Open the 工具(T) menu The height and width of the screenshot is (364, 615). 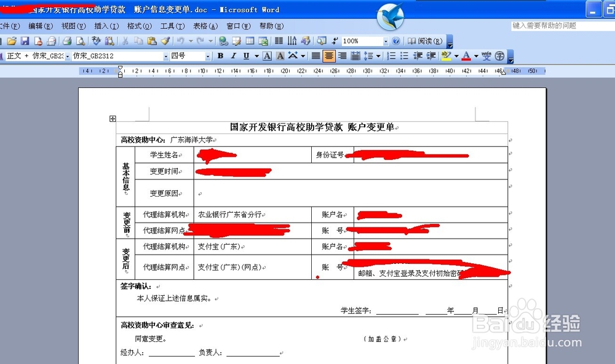(x=172, y=26)
